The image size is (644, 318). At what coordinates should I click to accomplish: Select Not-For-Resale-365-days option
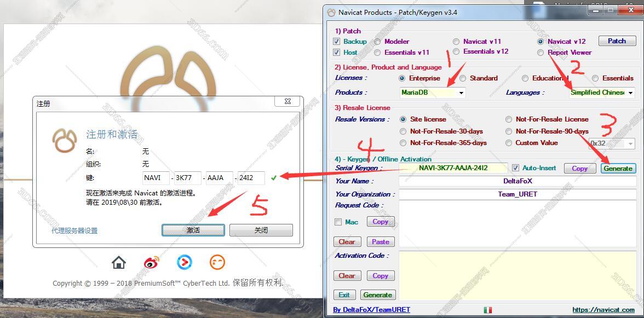tap(403, 143)
